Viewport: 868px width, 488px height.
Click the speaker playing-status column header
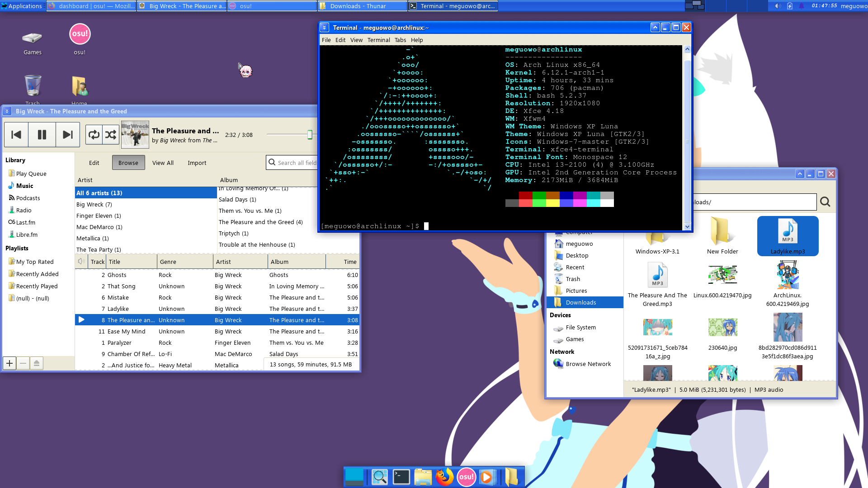coord(81,262)
